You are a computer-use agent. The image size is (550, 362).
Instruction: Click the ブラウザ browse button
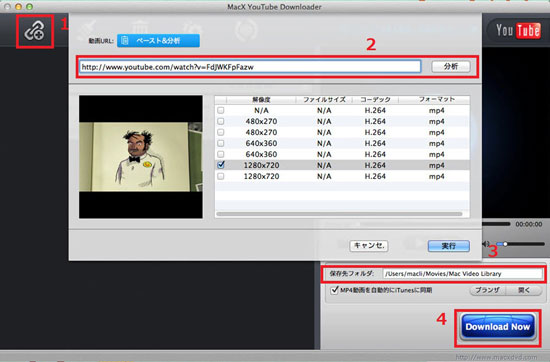[x=487, y=290]
